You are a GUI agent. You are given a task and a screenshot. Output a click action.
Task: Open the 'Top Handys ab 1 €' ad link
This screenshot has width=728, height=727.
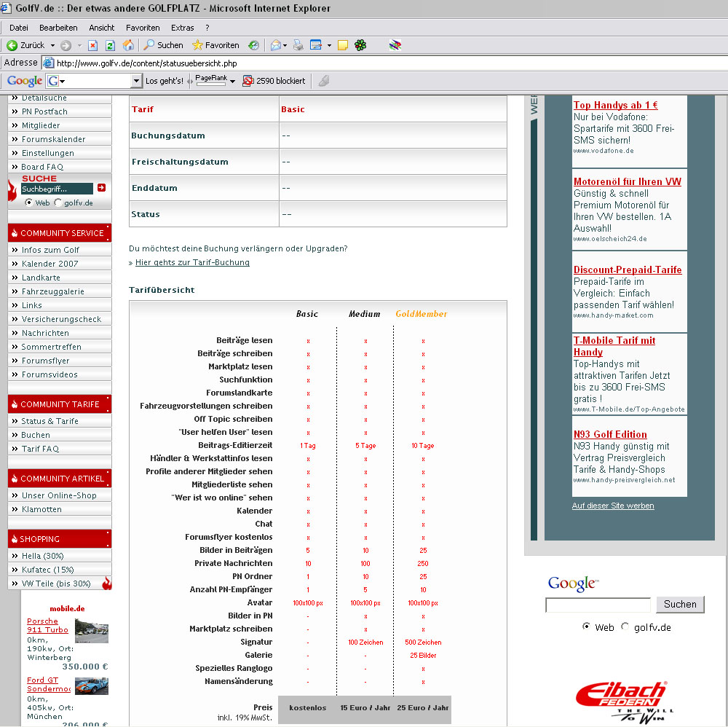point(615,105)
